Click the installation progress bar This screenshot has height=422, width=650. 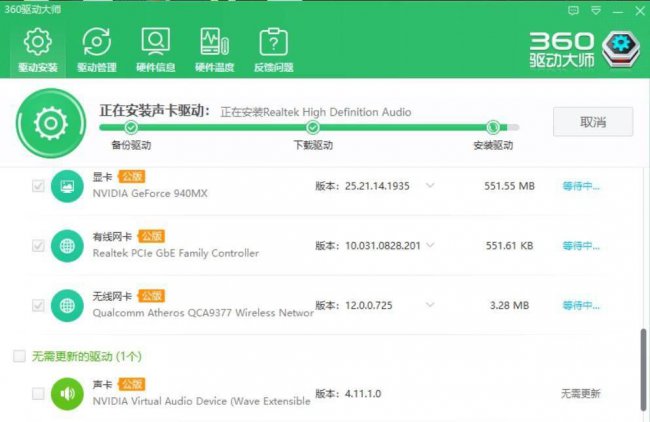309,127
